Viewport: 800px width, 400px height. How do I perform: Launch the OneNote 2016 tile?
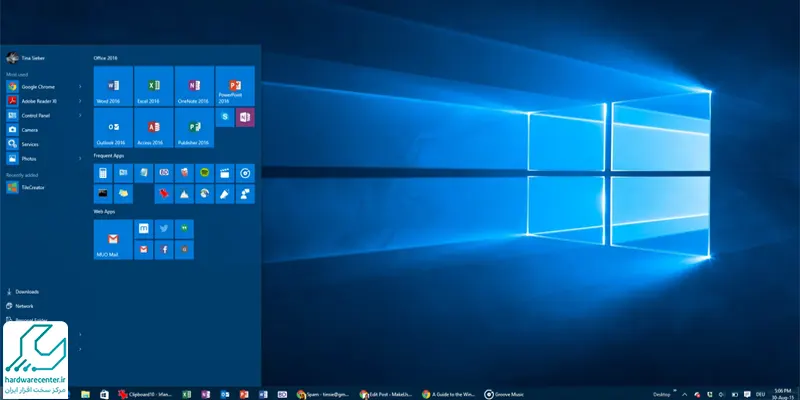click(x=194, y=86)
